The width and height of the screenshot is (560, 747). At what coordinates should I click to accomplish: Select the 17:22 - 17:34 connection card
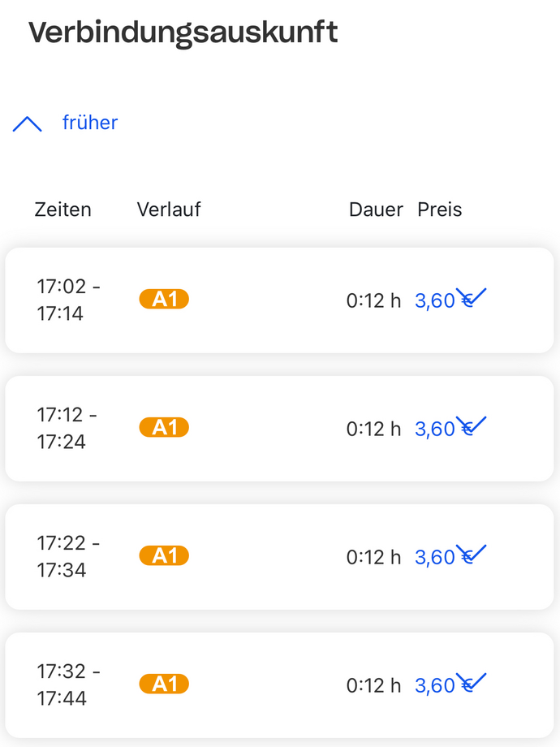tap(260, 557)
